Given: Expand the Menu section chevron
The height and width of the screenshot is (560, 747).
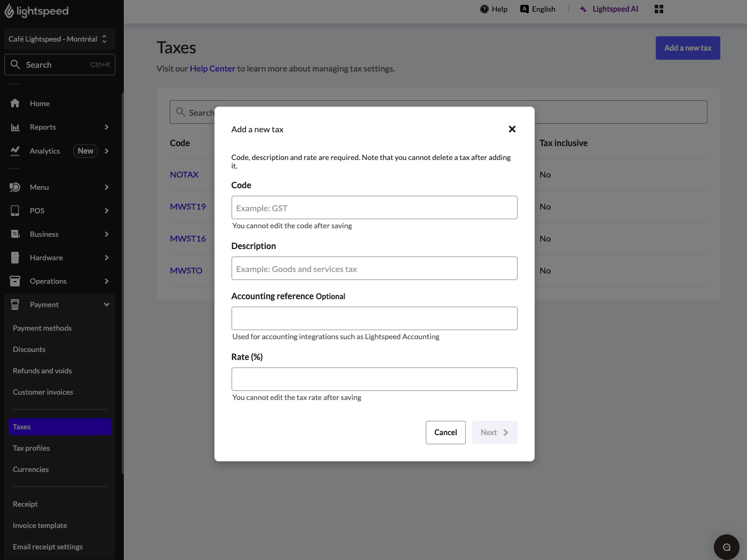Looking at the screenshot, I should tap(107, 187).
